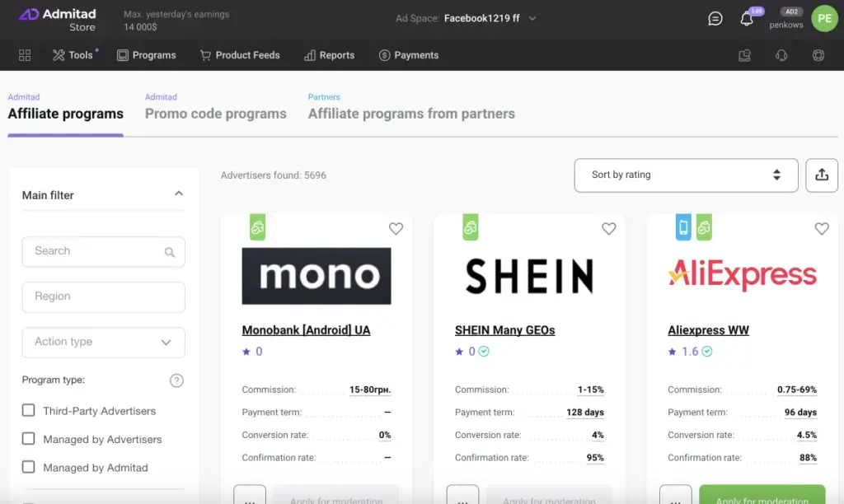Screen dimensions: 844x504
Task: Click the blue mobile badge on Aliexpress card
Action: pos(683,227)
